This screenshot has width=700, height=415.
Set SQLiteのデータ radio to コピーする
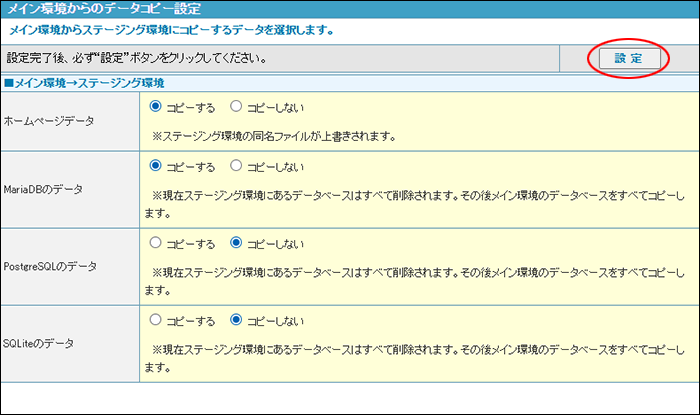click(x=156, y=319)
